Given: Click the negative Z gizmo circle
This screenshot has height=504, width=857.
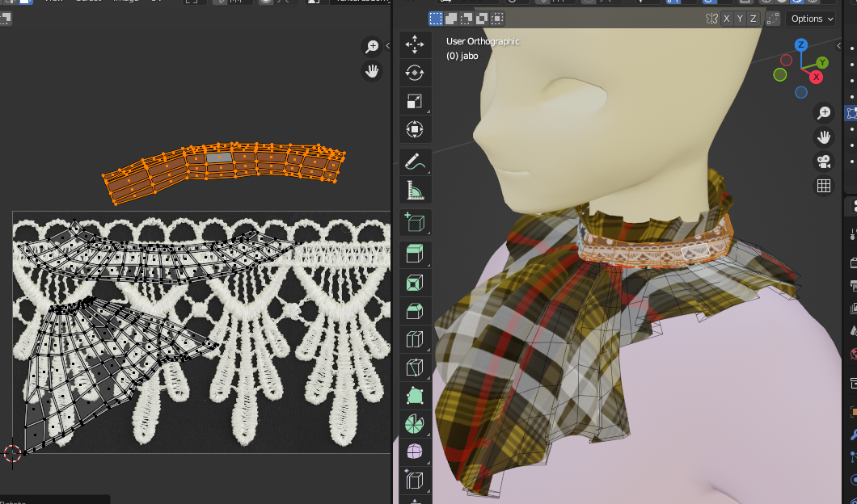Looking at the screenshot, I should [x=801, y=92].
